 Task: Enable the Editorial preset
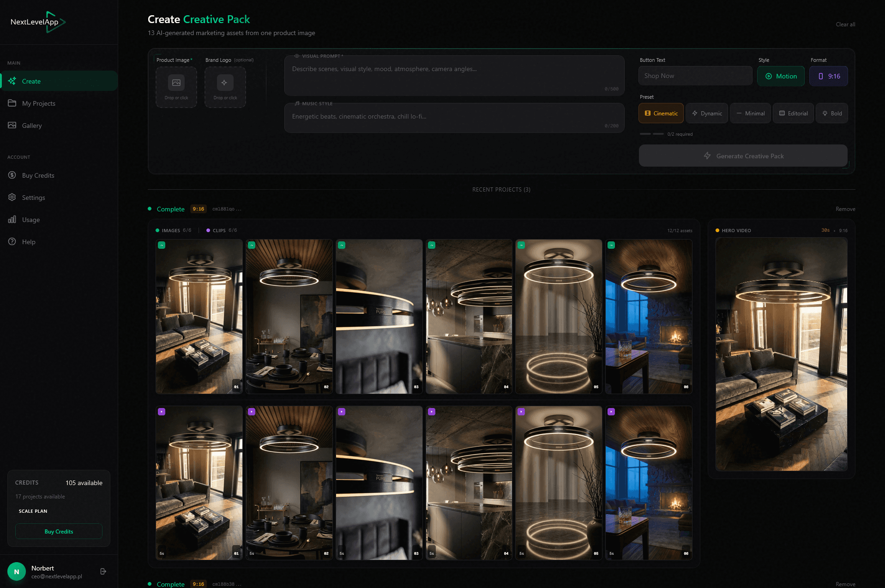point(793,113)
